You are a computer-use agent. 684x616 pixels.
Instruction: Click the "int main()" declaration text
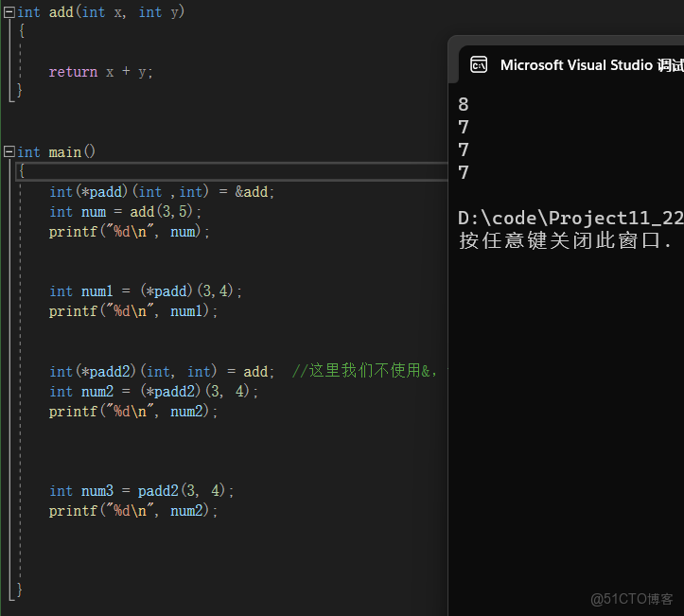click(x=57, y=152)
